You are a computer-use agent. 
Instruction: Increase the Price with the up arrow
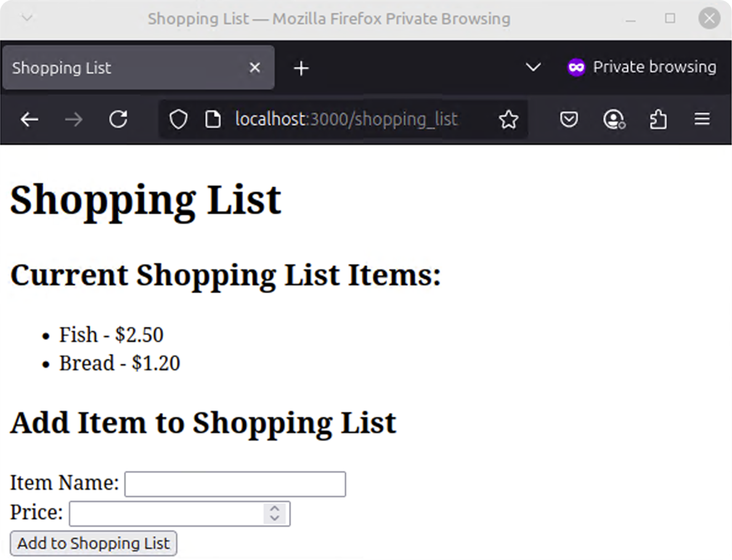click(x=275, y=509)
